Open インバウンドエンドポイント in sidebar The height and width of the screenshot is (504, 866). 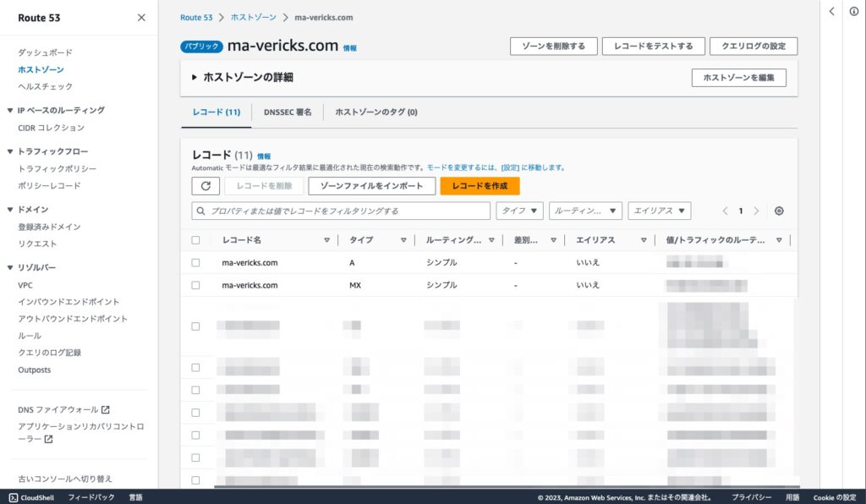pyautogui.click(x=69, y=302)
